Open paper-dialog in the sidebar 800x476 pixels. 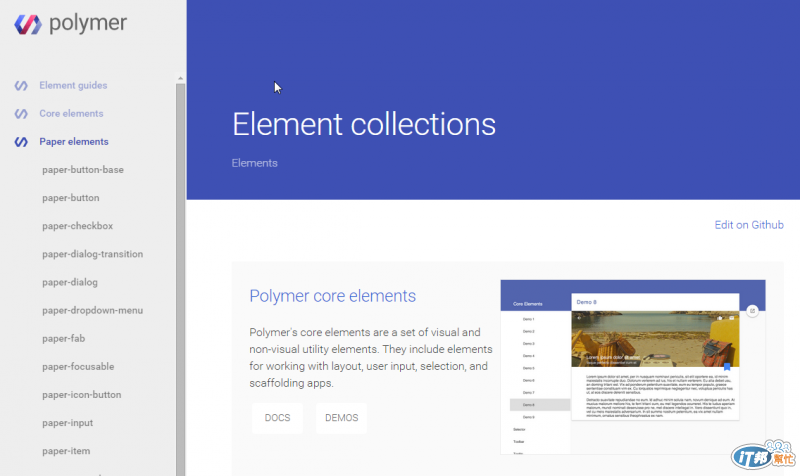(70, 282)
